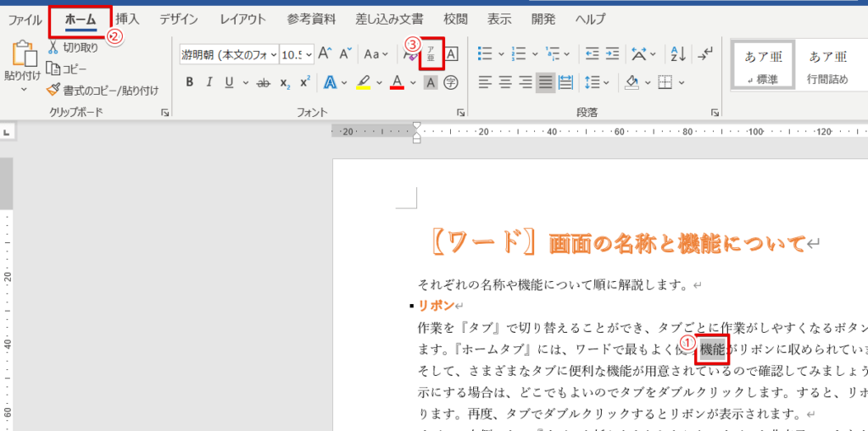The height and width of the screenshot is (431, 868).
Task: Toggle bold formatting
Action: coord(190,82)
